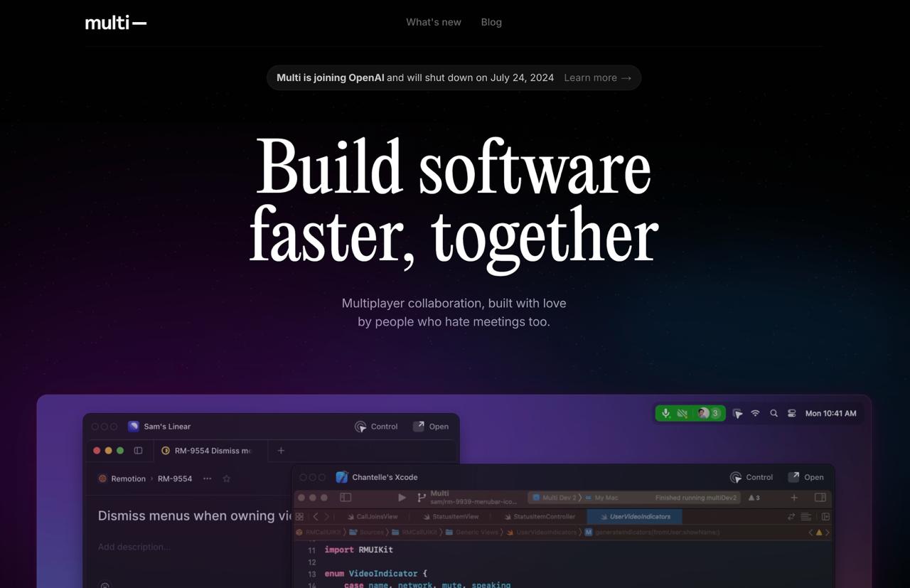Screen dimensions: 910x588
Task: Click the git branch icon in Xcode toolbar
Action: [x=422, y=498]
